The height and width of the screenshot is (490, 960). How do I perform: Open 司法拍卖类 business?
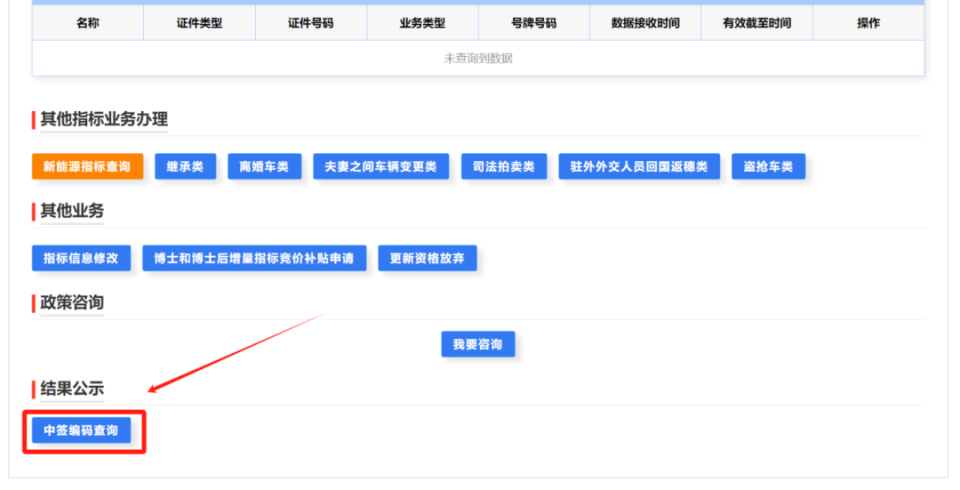504,167
